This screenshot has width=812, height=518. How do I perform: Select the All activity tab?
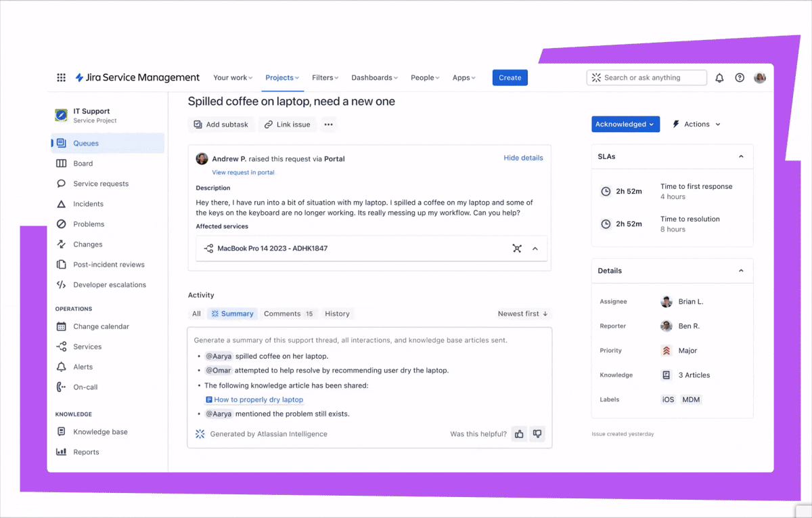click(x=196, y=314)
